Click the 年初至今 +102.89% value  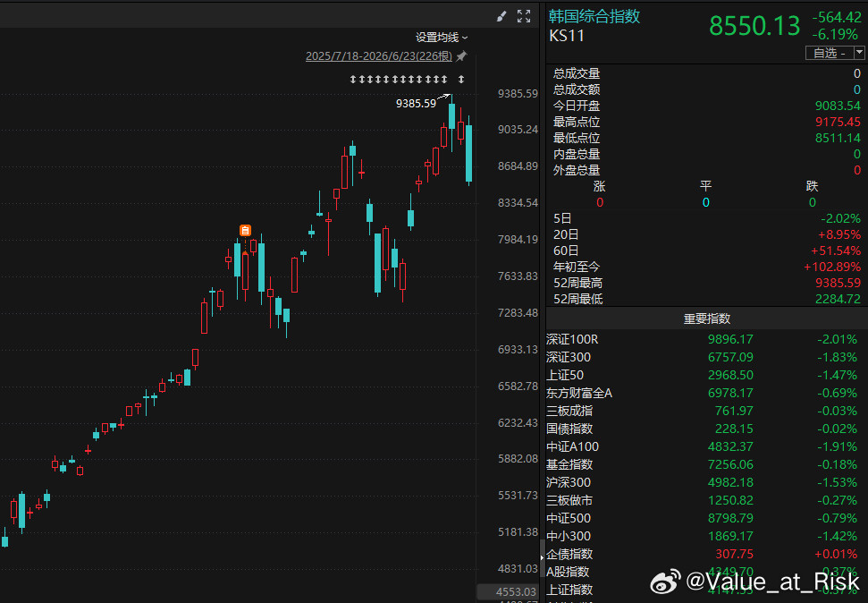point(832,268)
